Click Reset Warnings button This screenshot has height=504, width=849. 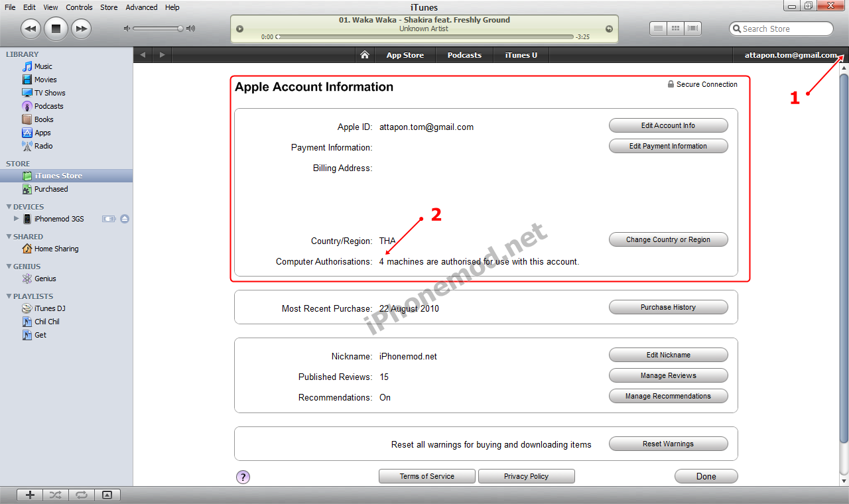[668, 444]
